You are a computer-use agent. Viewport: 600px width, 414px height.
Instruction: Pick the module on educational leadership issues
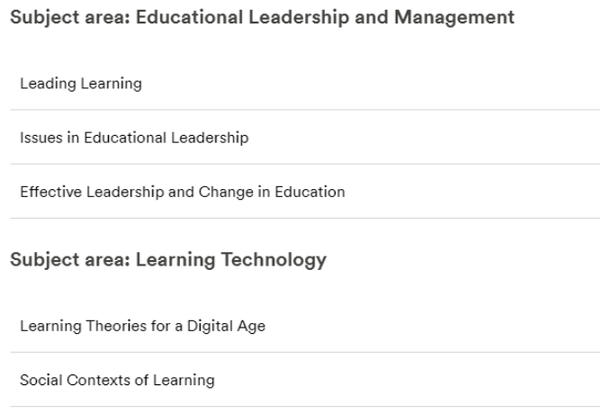coord(134,138)
